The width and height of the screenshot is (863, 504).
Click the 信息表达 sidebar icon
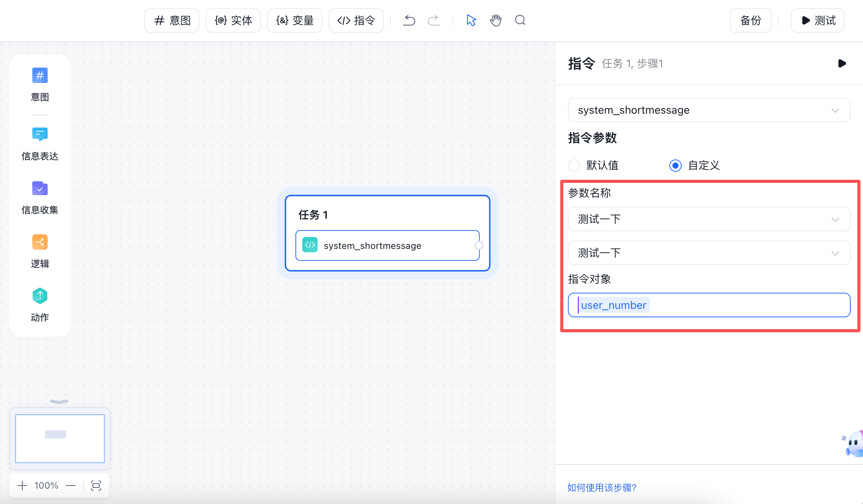click(40, 134)
